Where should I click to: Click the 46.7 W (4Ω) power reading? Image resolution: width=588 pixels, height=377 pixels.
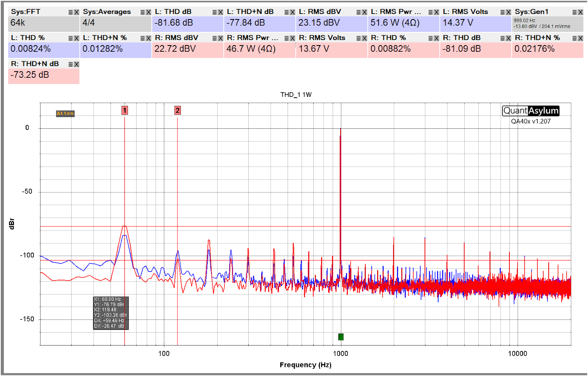point(251,49)
